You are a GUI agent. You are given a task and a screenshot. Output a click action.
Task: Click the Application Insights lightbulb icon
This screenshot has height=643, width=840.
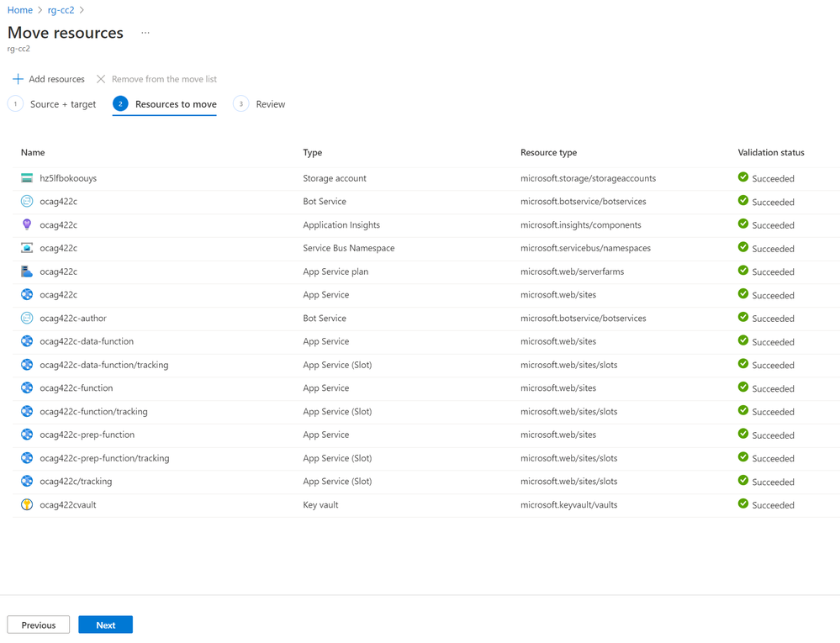tap(27, 224)
